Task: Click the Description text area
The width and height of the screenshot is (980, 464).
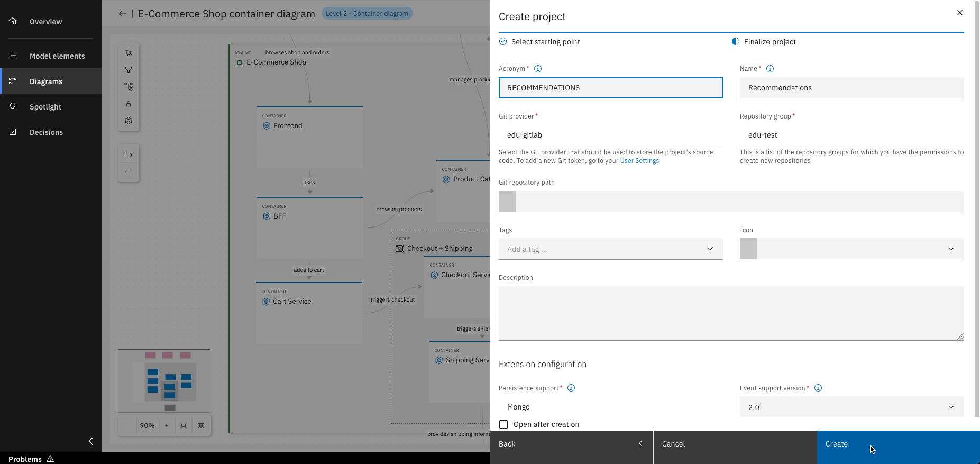Action: [x=731, y=313]
